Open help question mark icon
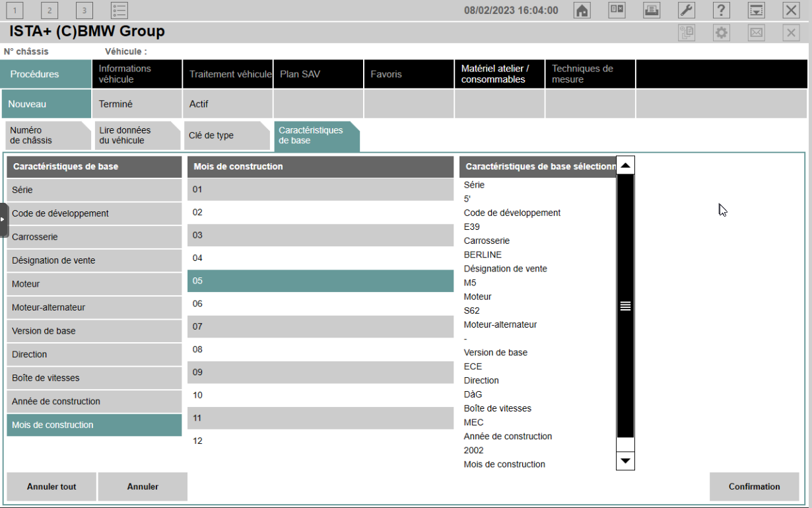812x508 pixels. click(x=722, y=10)
